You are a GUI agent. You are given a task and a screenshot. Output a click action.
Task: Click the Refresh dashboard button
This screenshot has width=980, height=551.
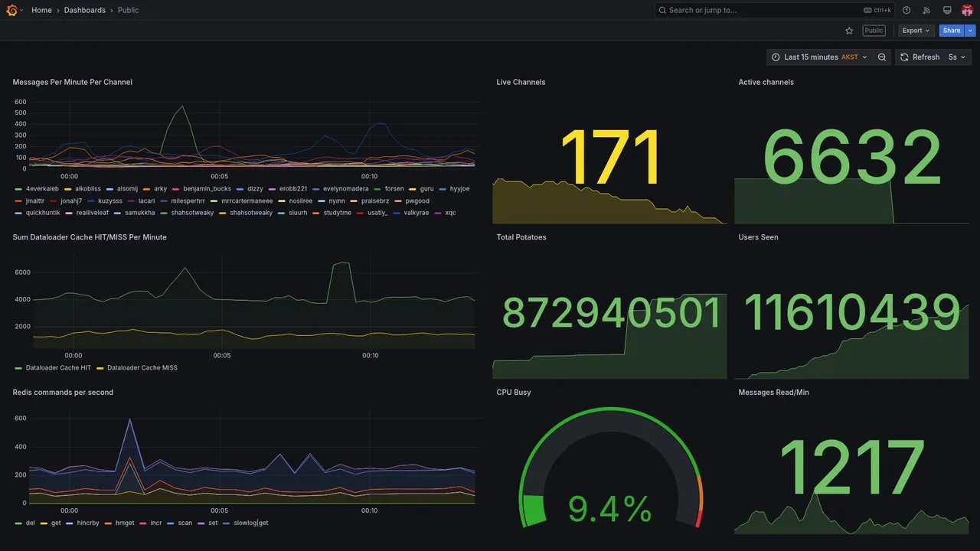click(x=919, y=57)
